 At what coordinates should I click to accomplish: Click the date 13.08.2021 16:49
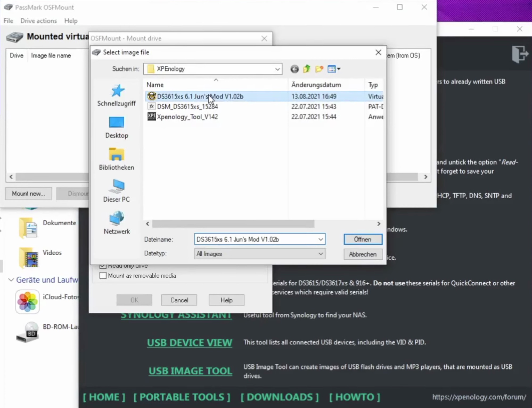314,96
